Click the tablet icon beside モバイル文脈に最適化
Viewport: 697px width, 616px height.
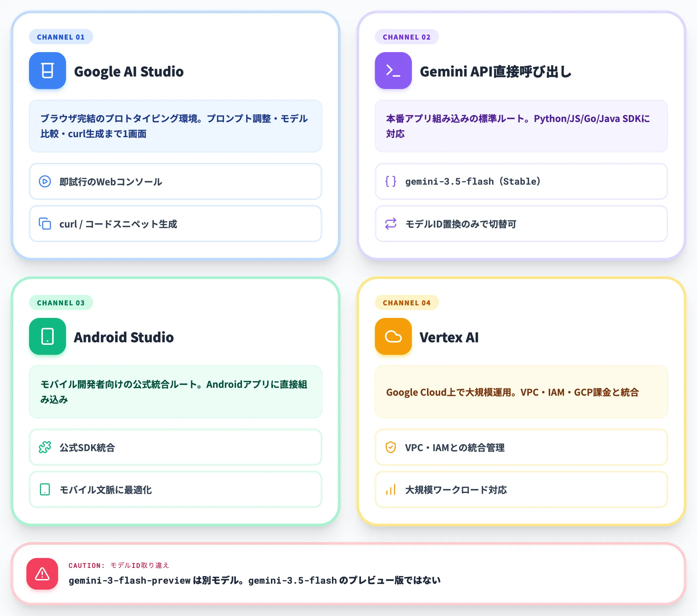45,490
